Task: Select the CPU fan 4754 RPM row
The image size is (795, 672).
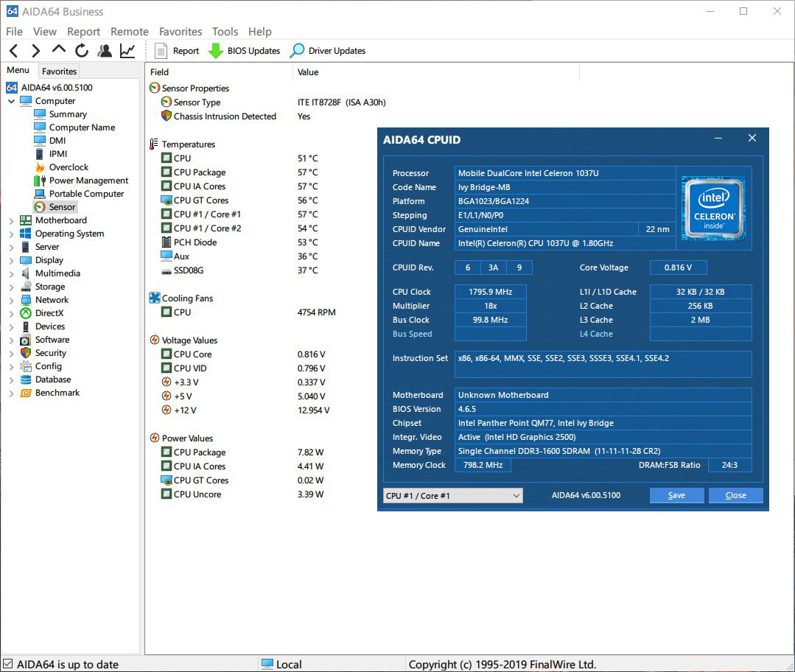Action: tap(248, 312)
